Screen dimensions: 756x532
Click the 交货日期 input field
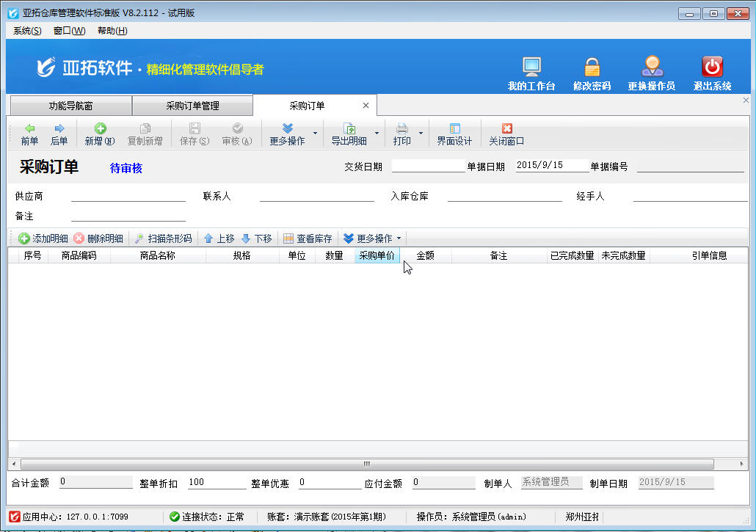tap(428, 166)
